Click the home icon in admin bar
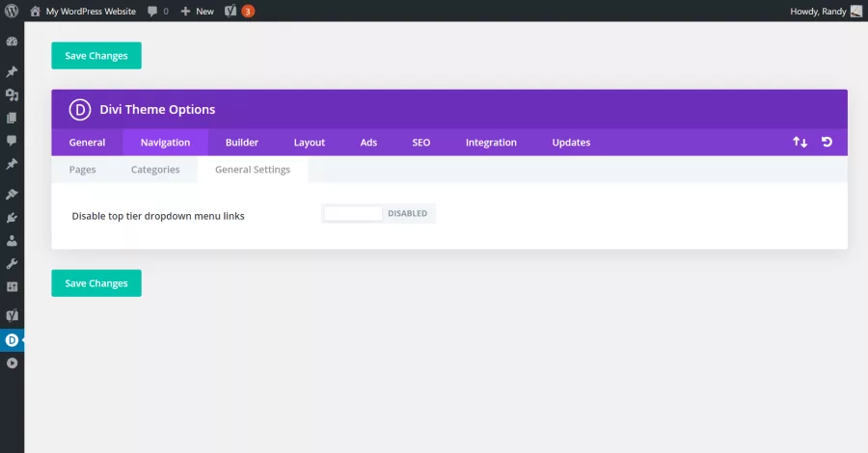 tap(35, 11)
